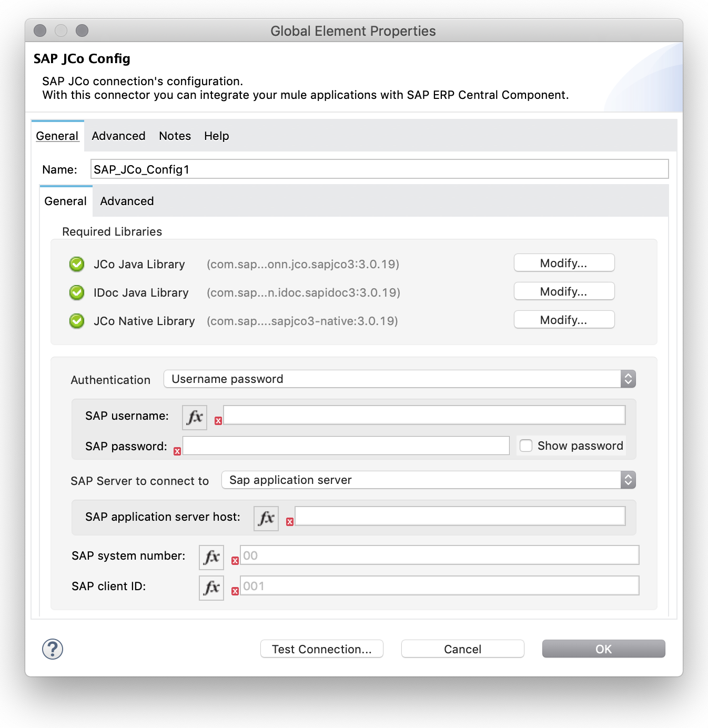Switch to the outer General tab

point(57,136)
